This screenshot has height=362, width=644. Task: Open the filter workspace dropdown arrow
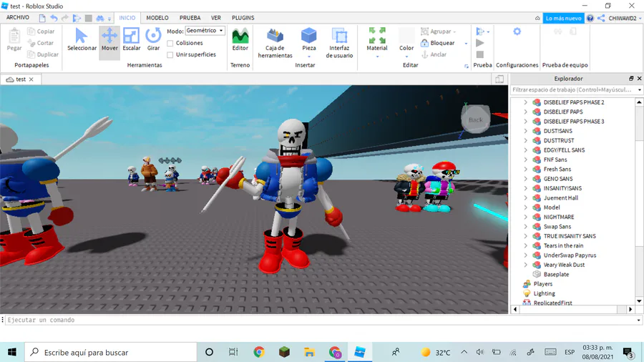pyautogui.click(x=639, y=89)
